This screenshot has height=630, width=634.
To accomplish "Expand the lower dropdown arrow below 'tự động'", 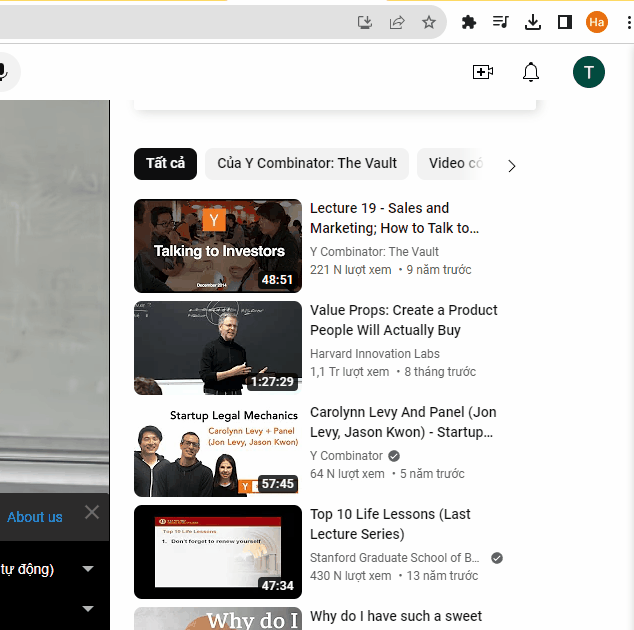I will pos(88,608).
